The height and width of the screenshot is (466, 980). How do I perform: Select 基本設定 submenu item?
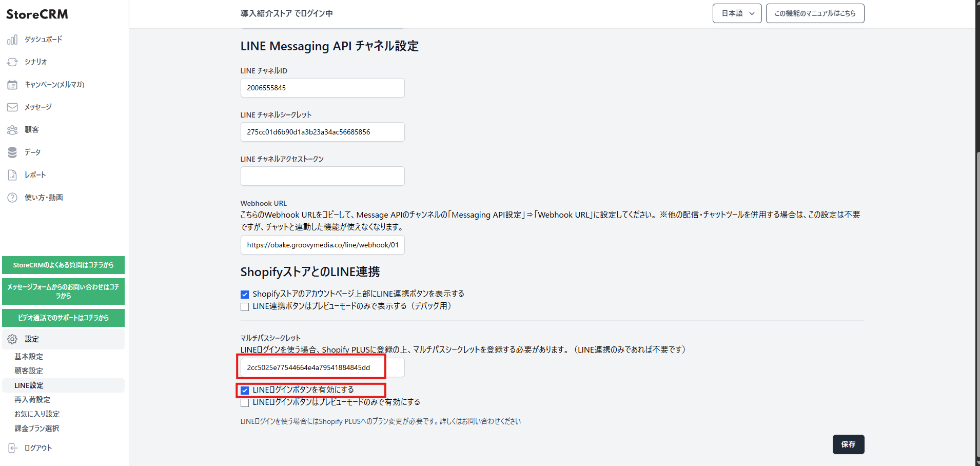(x=29, y=357)
